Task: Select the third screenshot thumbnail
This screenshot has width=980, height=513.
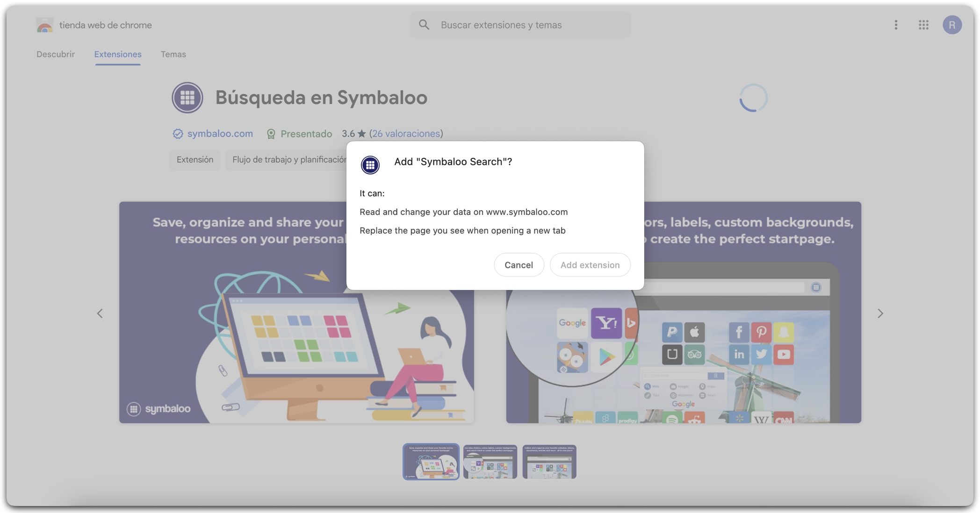Action: pyautogui.click(x=549, y=462)
